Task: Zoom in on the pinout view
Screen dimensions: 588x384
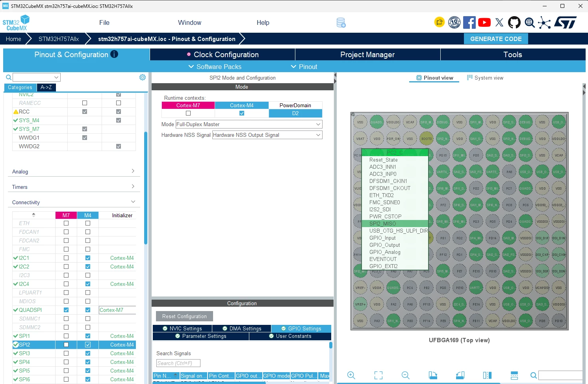Action: pyautogui.click(x=351, y=375)
